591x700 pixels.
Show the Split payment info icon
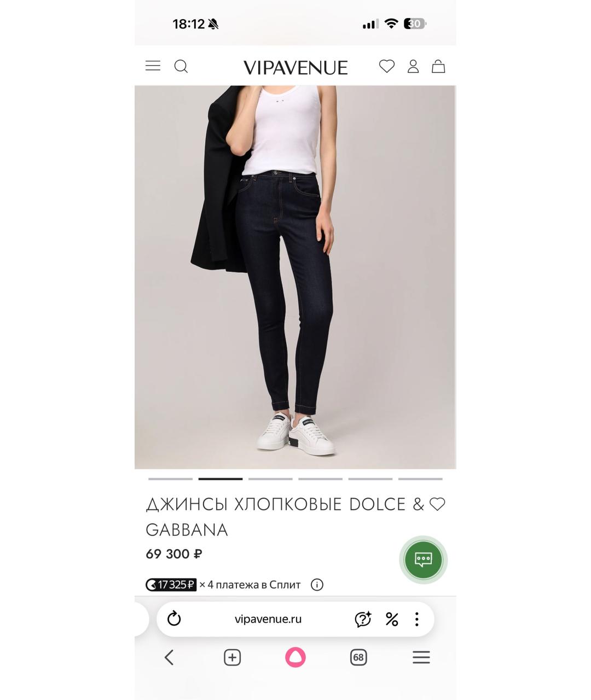317,585
